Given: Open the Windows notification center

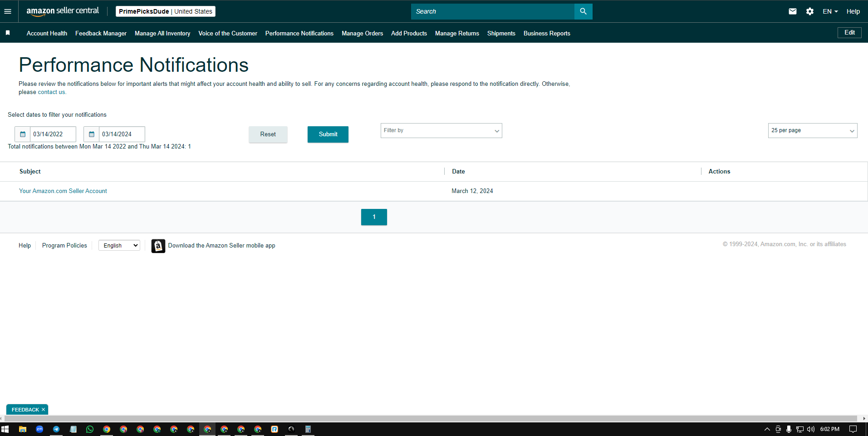Looking at the screenshot, I should [853, 429].
